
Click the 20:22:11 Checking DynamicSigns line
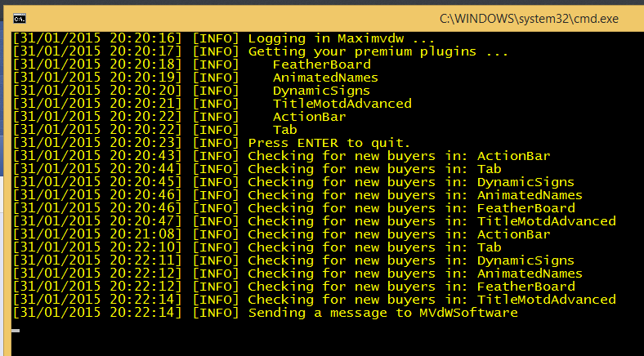click(x=293, y=260)
